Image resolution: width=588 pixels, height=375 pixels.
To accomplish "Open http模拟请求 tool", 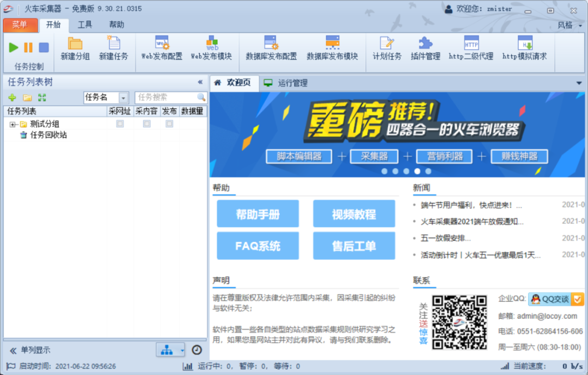I will [524, 48].
